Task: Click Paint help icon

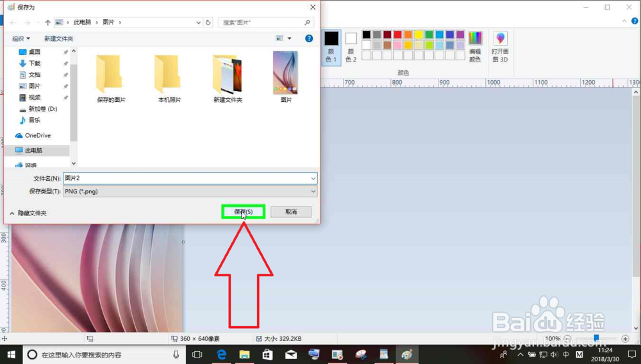Action: [635, 21]
